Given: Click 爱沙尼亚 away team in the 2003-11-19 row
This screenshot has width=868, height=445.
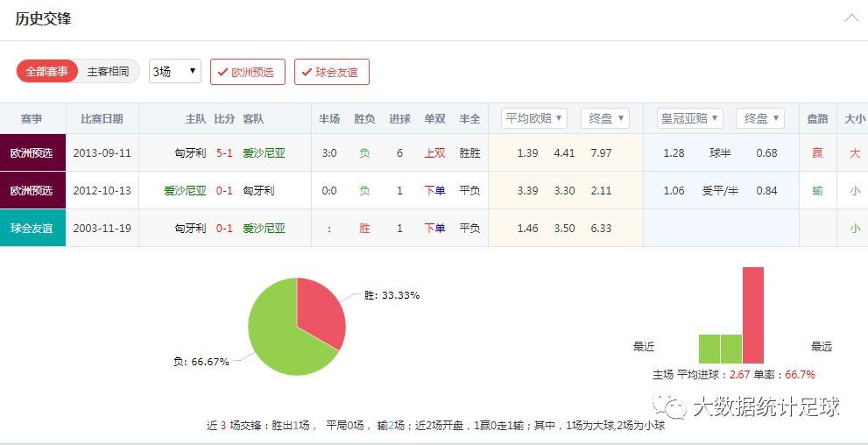Looking at the screenshot, I should [264, 228].
